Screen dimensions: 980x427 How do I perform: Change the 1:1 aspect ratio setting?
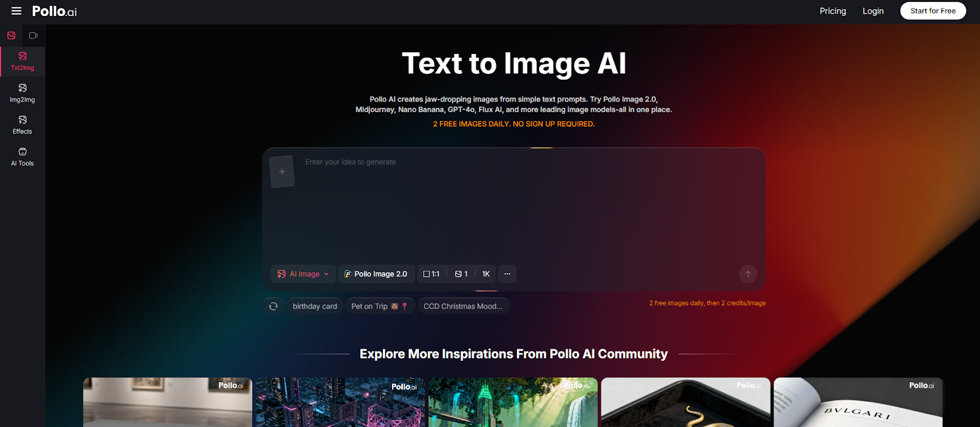pyautogui.click(x=431, y=274)
